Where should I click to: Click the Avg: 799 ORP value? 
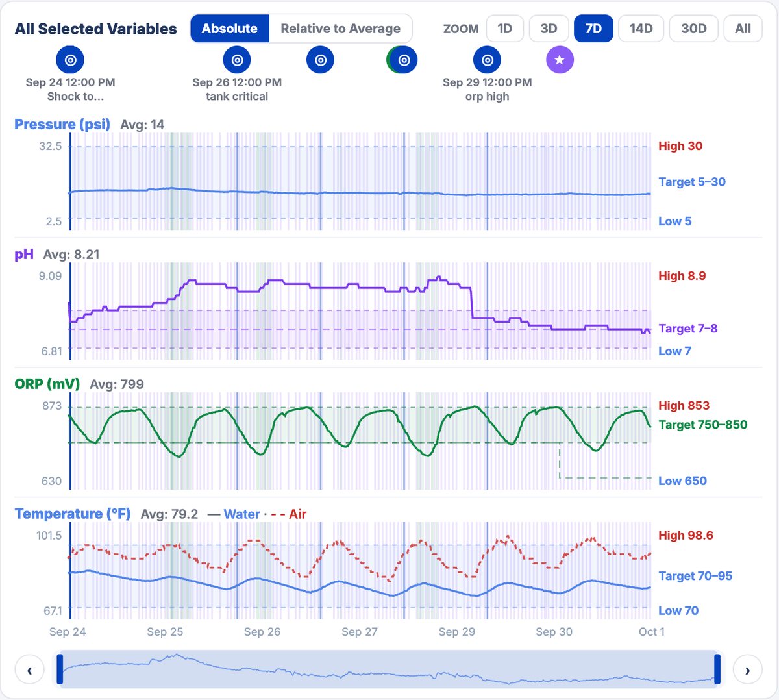[x=117, y=384]
